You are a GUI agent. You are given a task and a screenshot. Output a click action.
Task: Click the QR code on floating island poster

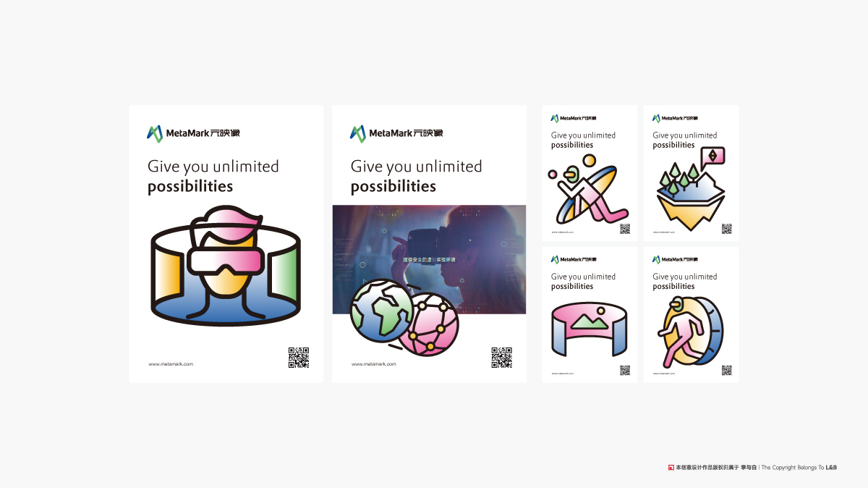pos(726,229)
